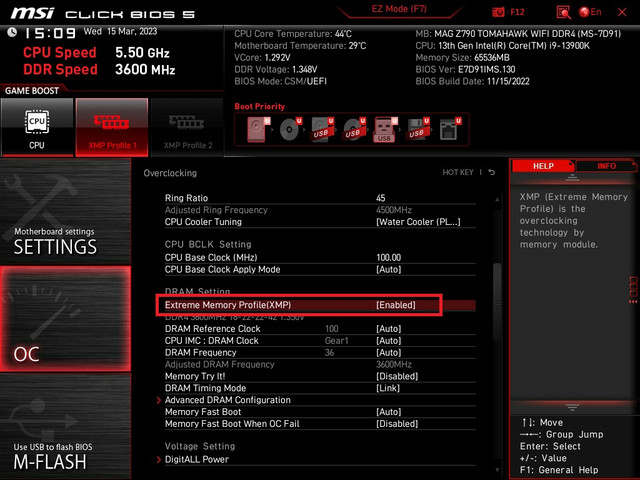Select the hard disk boot device icon

(258, 130)
